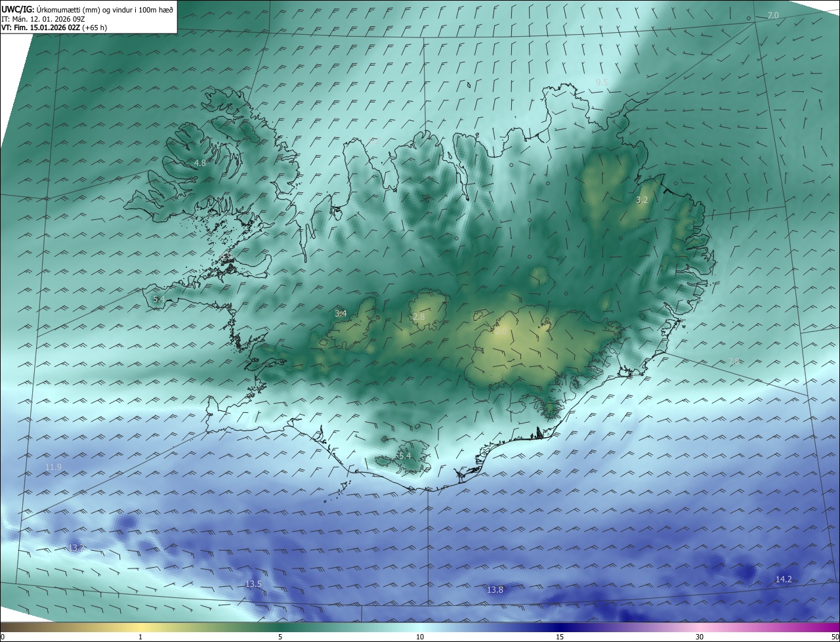Screen dimensions: 840x642
Task: Click the 5.4 value on the south-coast glacier
Action: click(x=405, y=456)
